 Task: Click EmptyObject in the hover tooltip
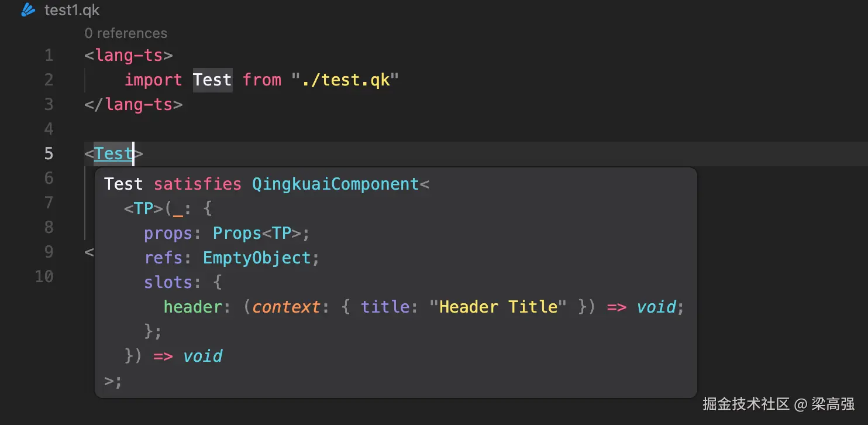coord(256,258)
